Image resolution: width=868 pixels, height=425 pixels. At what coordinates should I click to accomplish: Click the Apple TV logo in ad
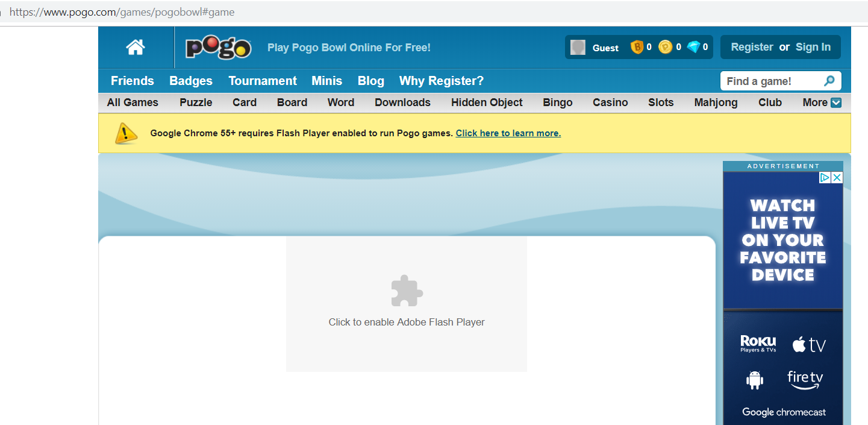point(809,344)
